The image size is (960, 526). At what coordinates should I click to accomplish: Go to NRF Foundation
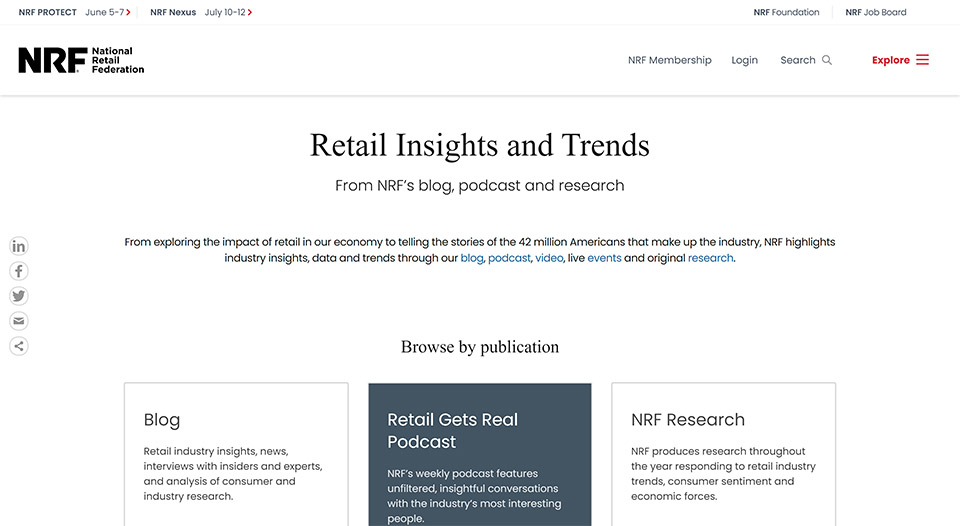pos(786,12)
